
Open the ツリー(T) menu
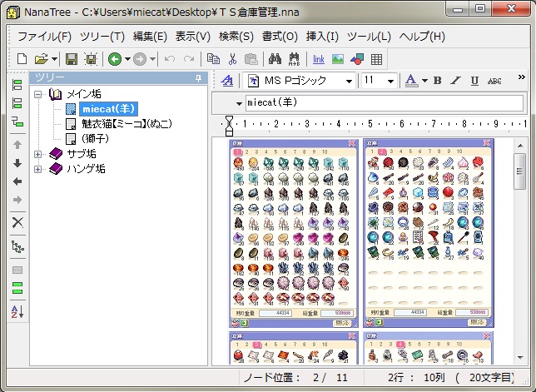pos(102,37)
